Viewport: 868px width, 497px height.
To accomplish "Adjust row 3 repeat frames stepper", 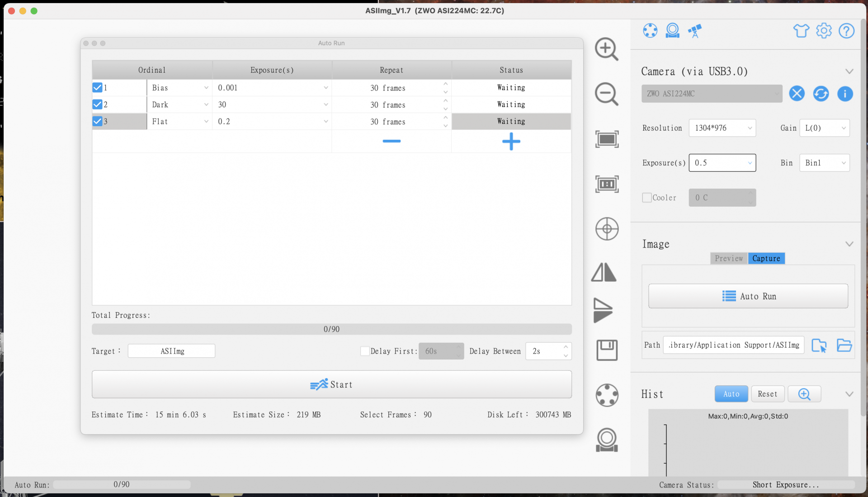I will pyautogui.click(x=445, y=122).
